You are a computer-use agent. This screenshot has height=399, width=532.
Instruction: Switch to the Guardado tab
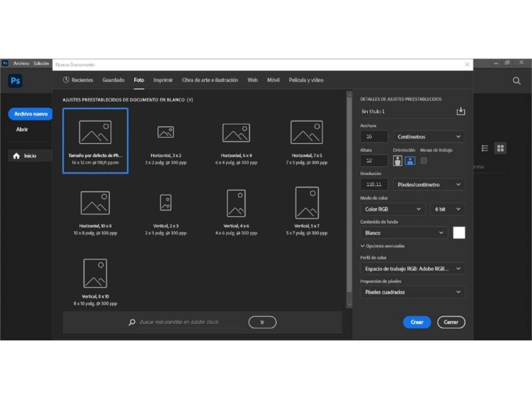[113, 80]
